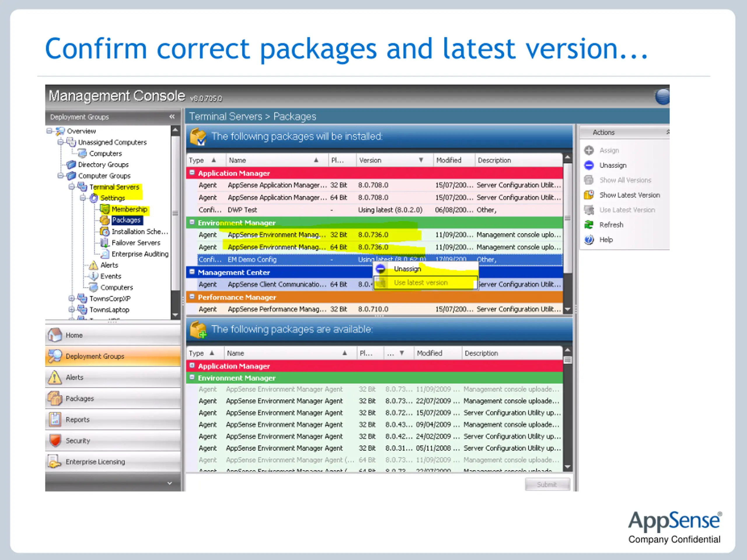This screenshot has width=747, height=560.
Task: Open the Reports navigation section
Action: click(113, 419)
